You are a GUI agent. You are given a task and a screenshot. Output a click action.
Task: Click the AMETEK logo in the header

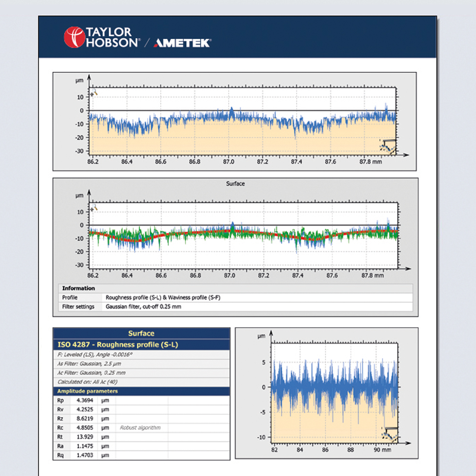(183, 43)
